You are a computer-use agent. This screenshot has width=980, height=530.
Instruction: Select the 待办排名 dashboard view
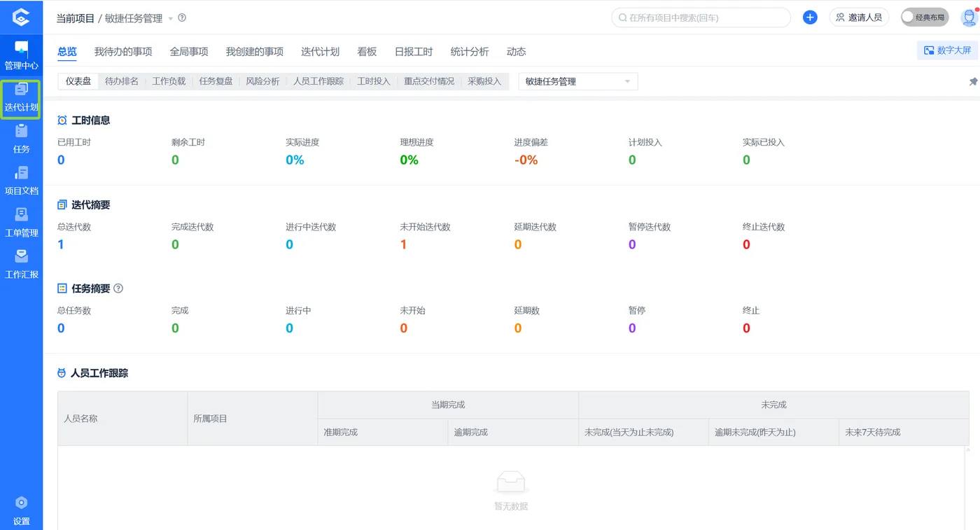coord(123,81)
